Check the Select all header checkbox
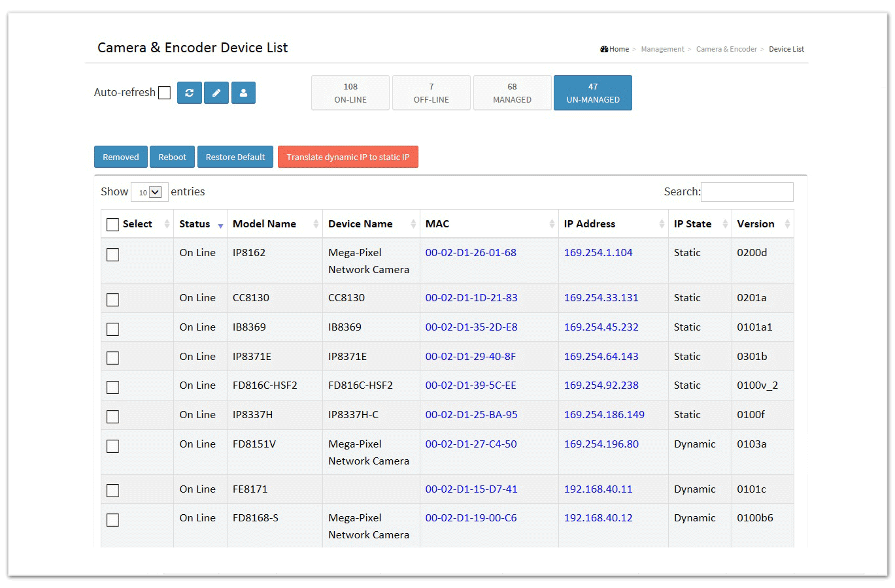The height and width of the screenshot is (588, 895). 112,225
